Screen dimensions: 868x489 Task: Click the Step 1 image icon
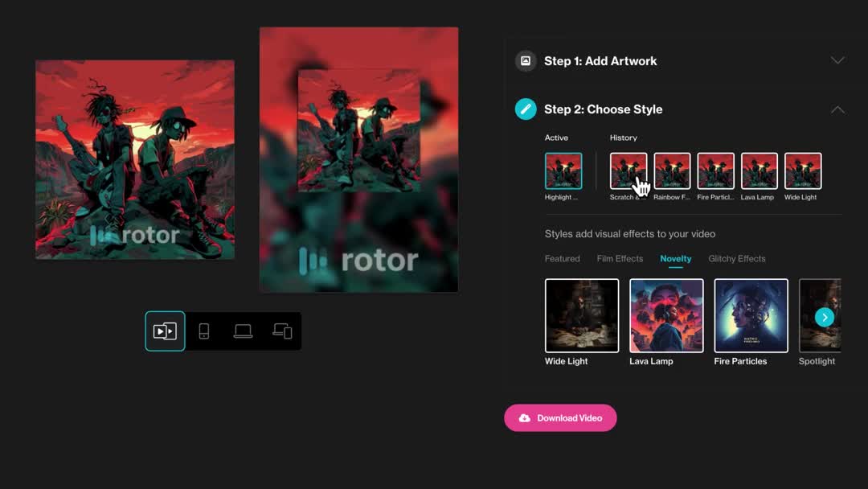(x=526, y=61)
